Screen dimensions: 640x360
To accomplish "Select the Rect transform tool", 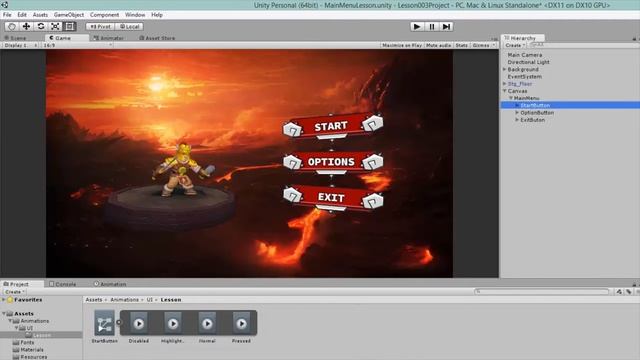I will point(69,27).
